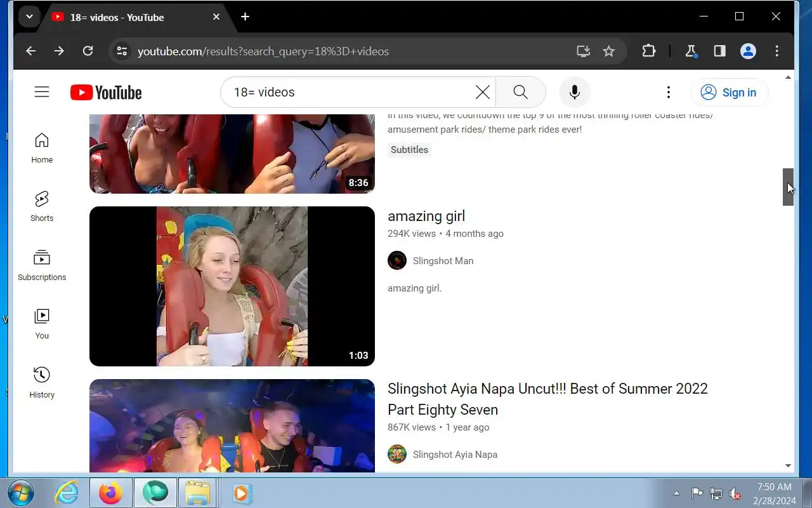812x508 pixels.
Task: Show hidden system tray icons
Action: 676,493
